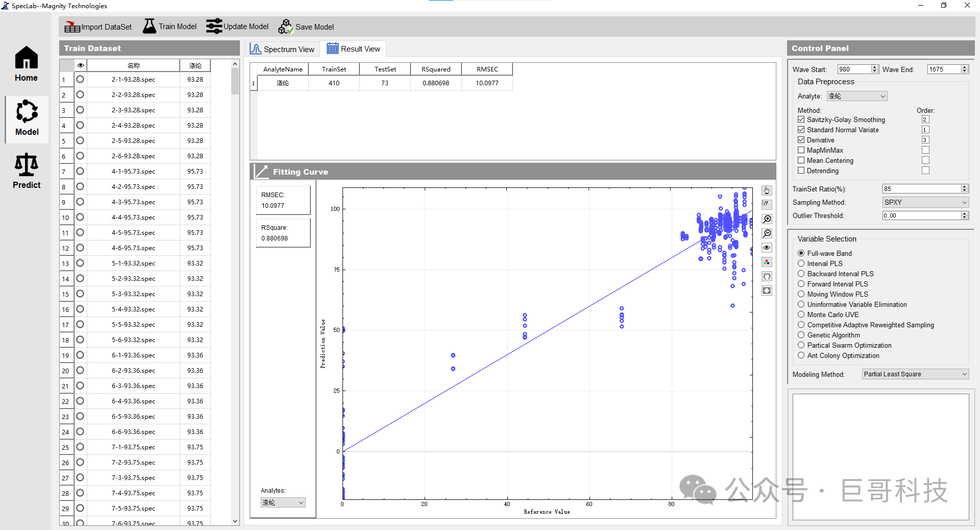This screenshot has height=530, width=980.
Task: Open the Predict page in sidebar
Action: tap(27, 172)
